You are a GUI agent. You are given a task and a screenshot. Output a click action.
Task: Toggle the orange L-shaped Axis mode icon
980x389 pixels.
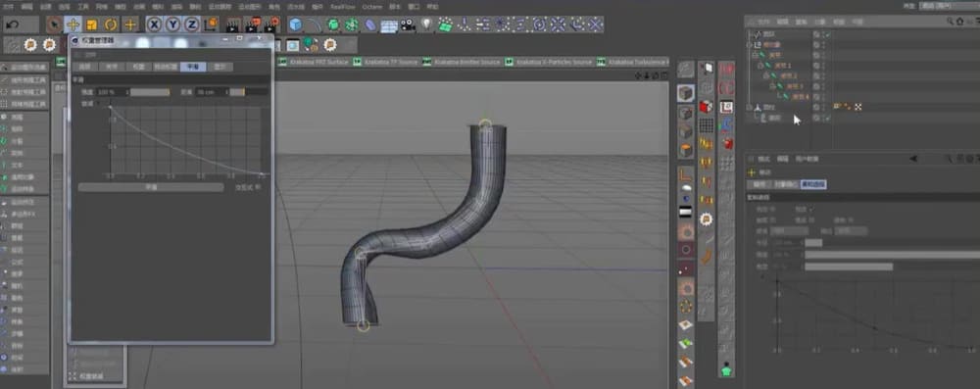pos(686,175)
